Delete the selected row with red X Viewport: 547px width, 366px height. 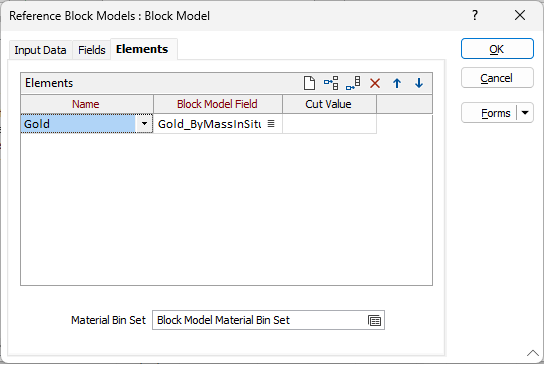(375, 83)
